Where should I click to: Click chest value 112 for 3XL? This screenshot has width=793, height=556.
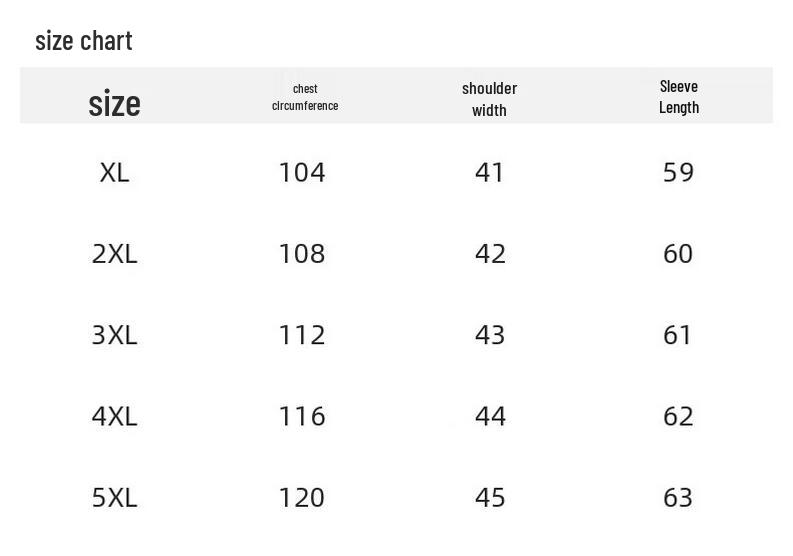pos(302,335)
